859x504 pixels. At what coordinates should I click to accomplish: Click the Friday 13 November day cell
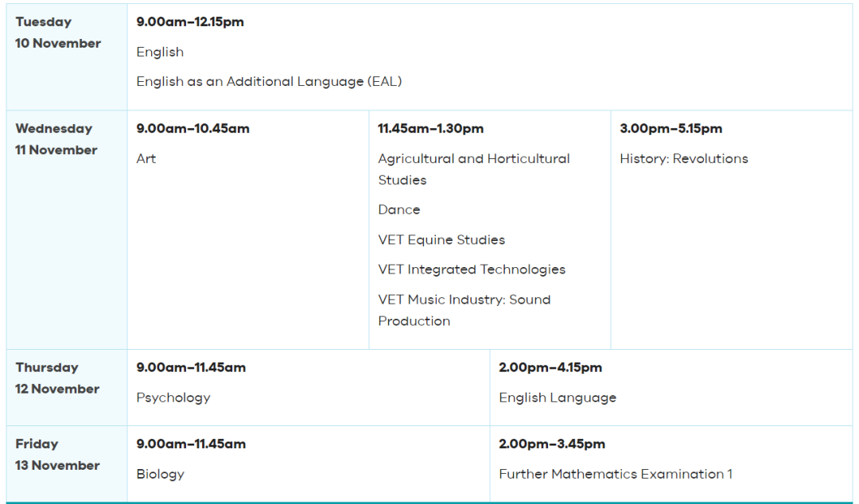click(57, 455)
